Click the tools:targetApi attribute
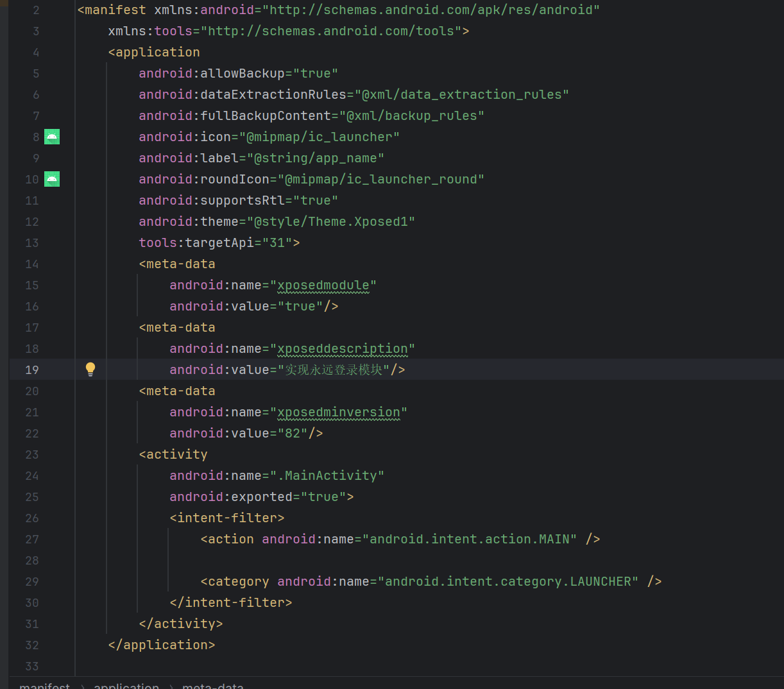784x689 pixels. point(196,243)
